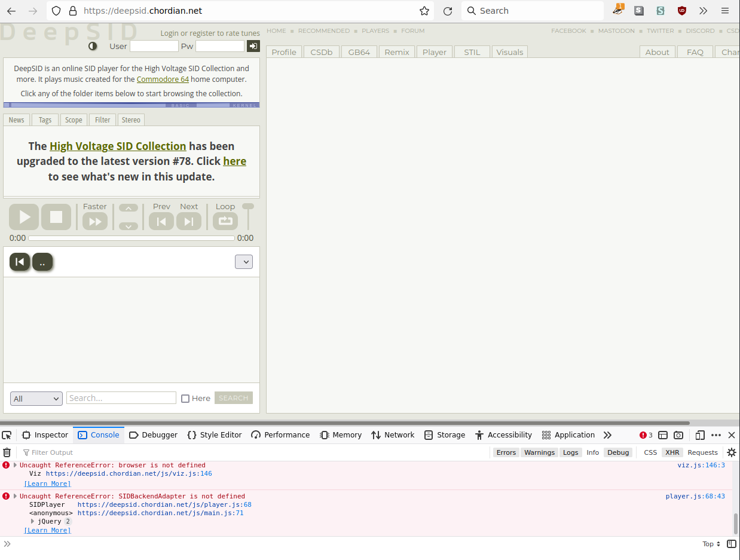
Task: Show more extensions via double chevron
Action: click(704, 11)
